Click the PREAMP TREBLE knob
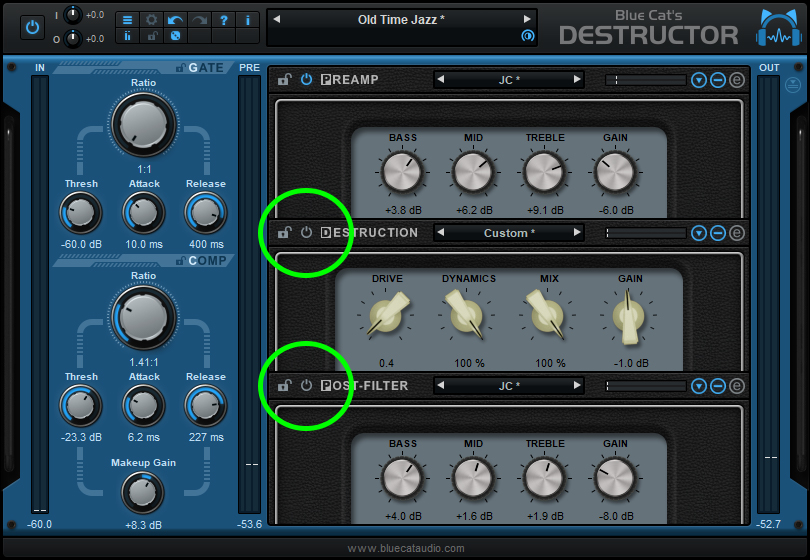The width and height of the screenshot is (810, 560). 544,173
